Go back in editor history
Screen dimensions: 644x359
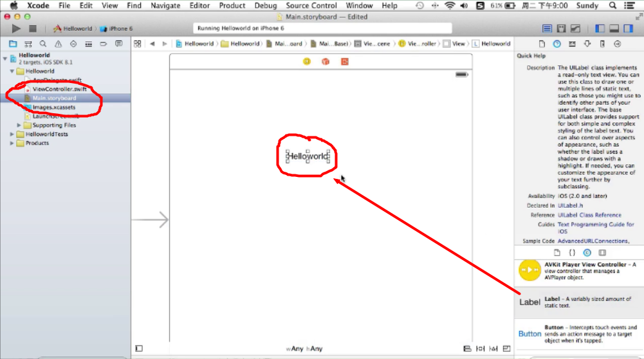(152, 44)
